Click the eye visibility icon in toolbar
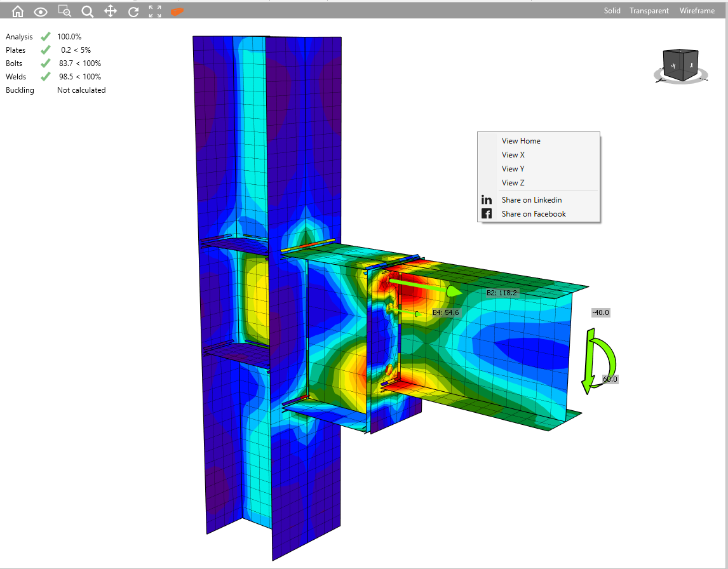The image size is (728, 569). (x=41, y=11)
